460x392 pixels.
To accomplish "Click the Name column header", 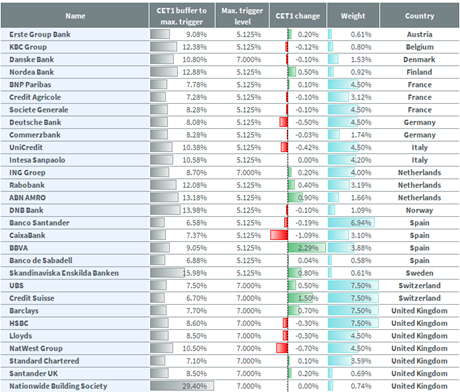I will click(x=75, y=16).
